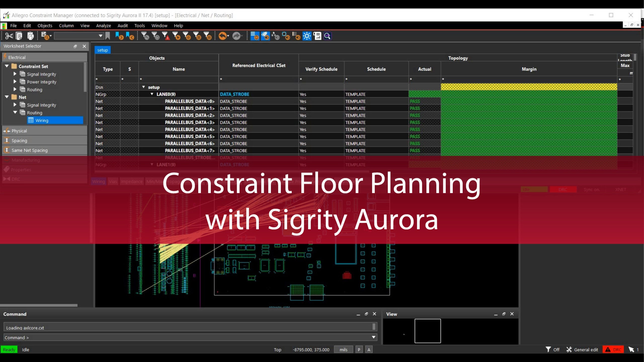Toggle the blue nodes switch toolbar button

coord(286,36)
